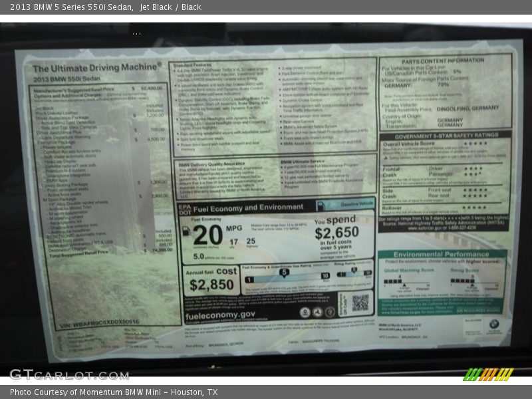Screen dimensions: 532x399
Task: Click the Overall Vehicle Score star rating
Action: (475, 144)
